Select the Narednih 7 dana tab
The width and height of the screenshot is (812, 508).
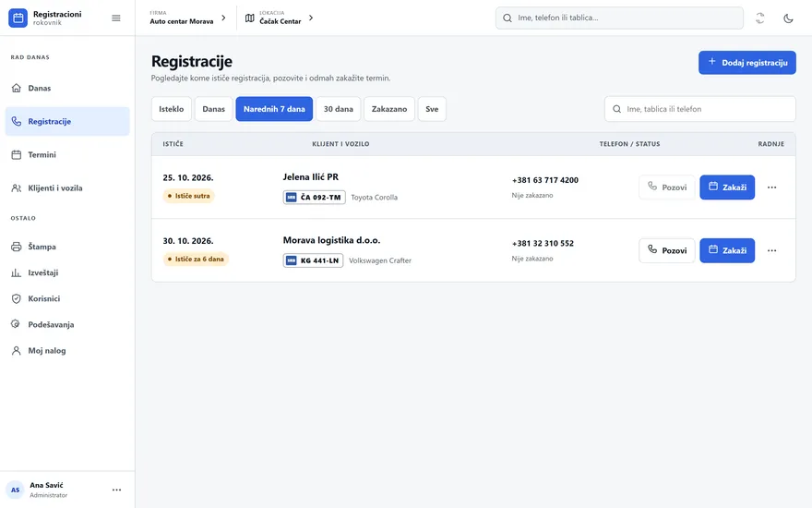click(x=274, y=109)
